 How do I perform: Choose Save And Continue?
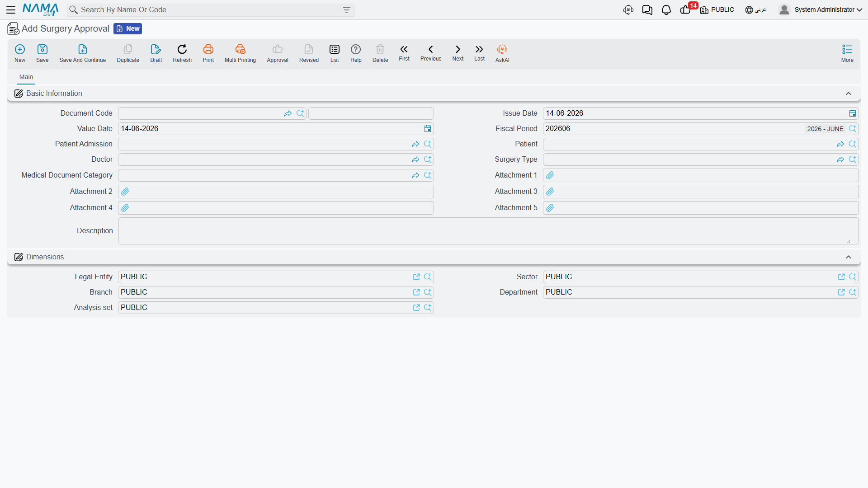[x=83, y=53]
